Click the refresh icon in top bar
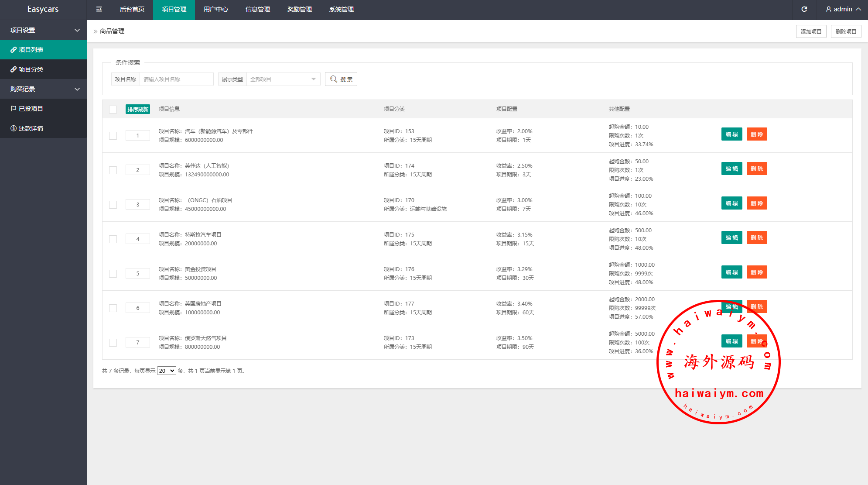Screen dimensions: 868x485 [804, 9]
